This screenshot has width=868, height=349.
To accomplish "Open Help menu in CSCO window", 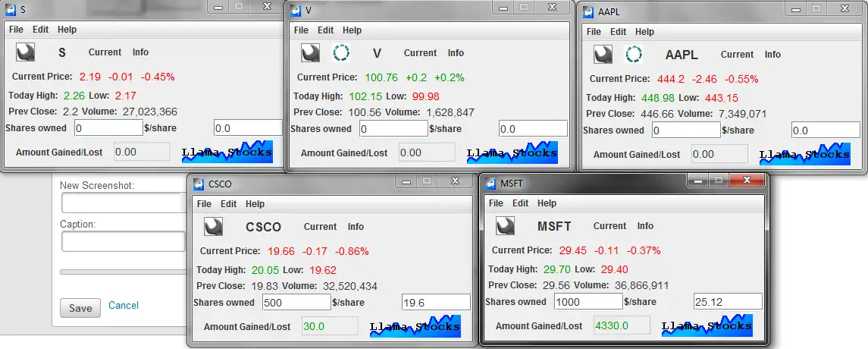I will [255, 204].
